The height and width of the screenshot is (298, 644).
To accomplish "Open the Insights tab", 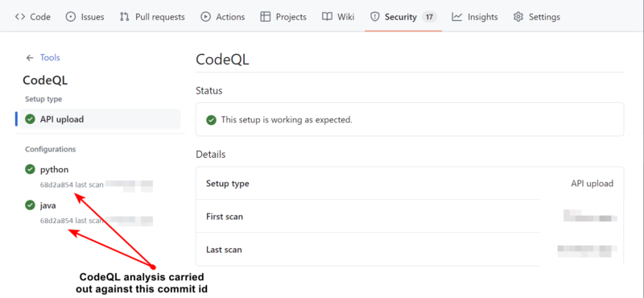I will pos(475,17).
